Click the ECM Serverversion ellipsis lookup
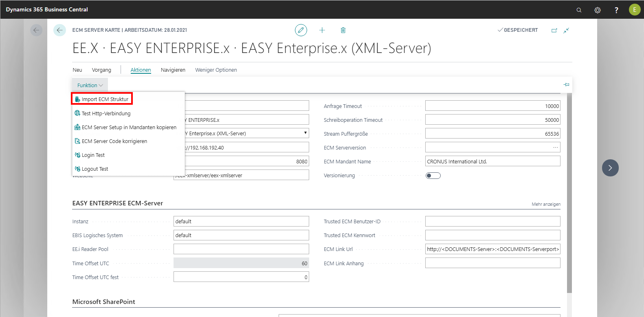The image size is (644, 317). click(555, 147)
